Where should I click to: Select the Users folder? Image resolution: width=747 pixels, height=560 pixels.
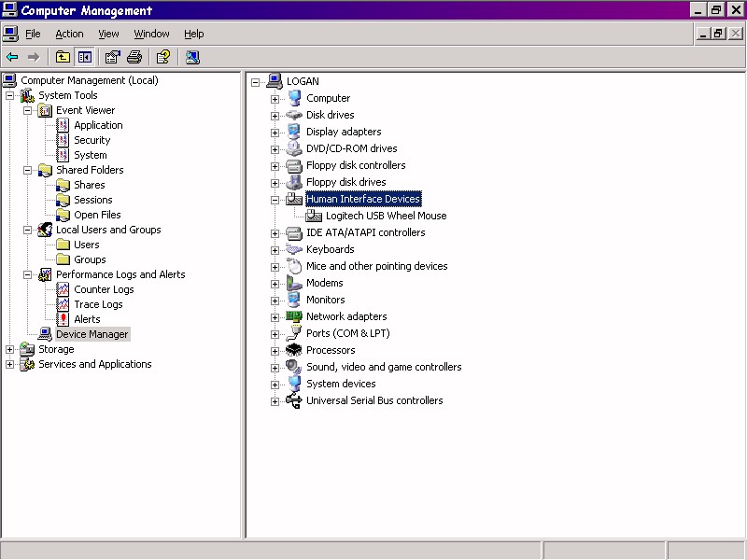(86, 245)
